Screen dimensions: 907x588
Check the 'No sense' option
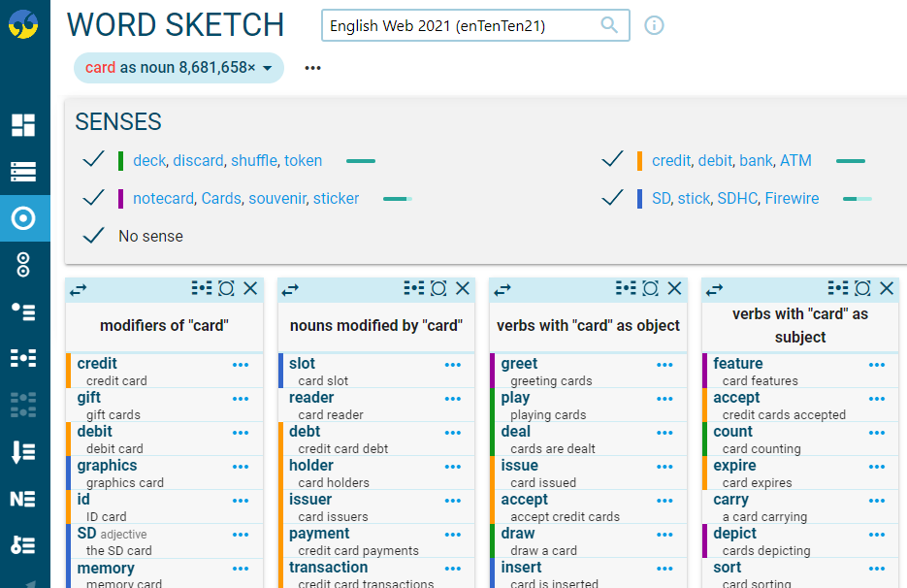93,235
